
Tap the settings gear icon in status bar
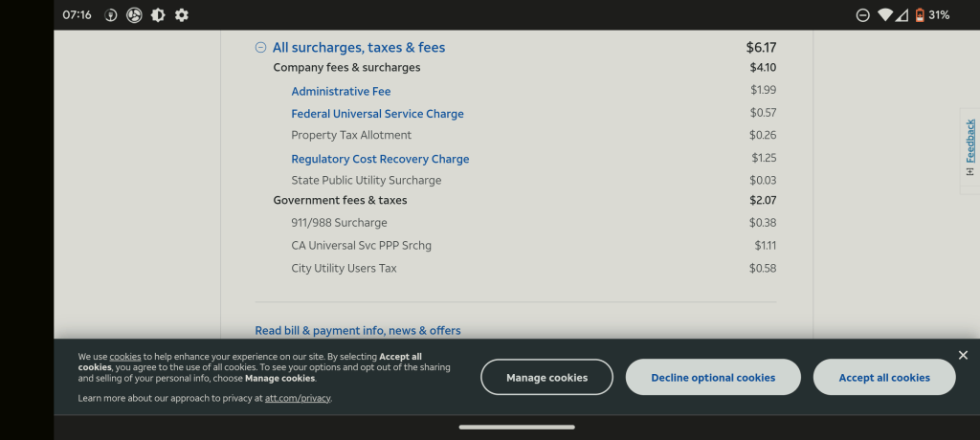pos(182,15)
